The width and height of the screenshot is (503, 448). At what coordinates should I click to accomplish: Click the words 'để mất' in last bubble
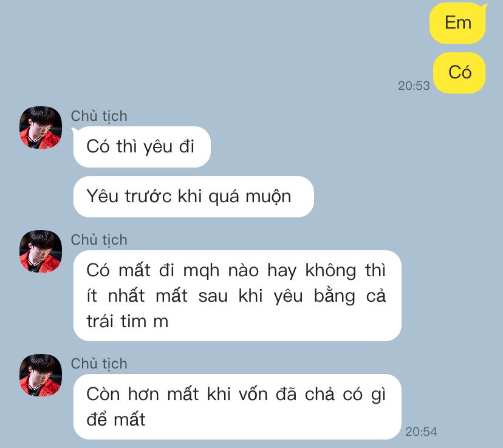(116, 419)
